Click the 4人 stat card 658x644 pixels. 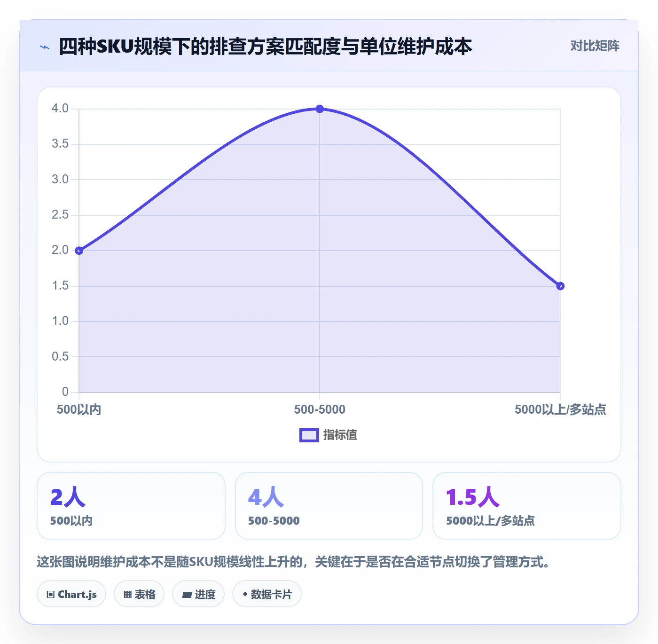[x=329, y=506]
